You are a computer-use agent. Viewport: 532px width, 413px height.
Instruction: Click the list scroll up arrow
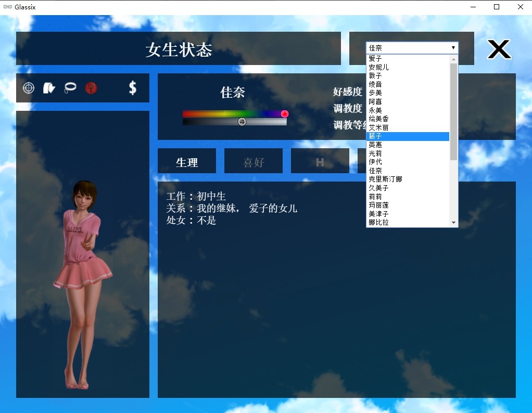[x=453, y=59]
